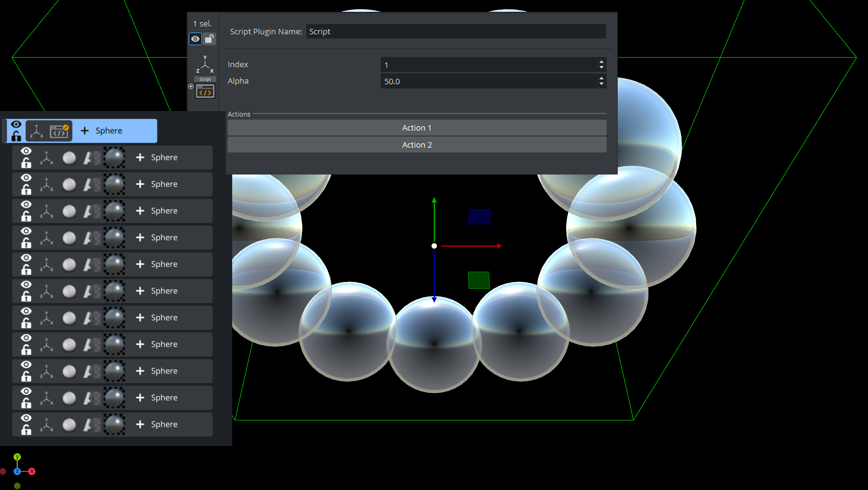Click the Script Plugin Name text field

click(x=455, y=32)
